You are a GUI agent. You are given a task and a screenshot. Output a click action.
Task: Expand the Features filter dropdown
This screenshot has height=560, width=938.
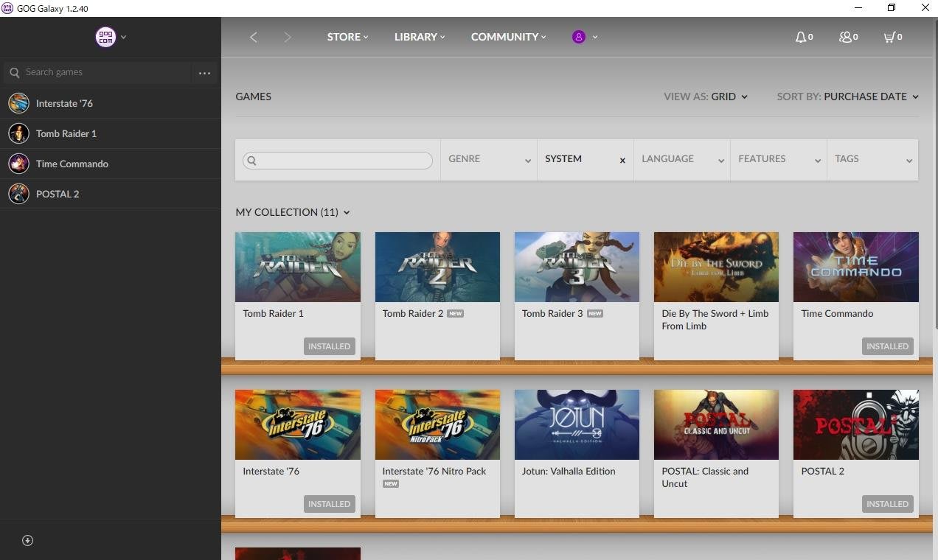779,159
